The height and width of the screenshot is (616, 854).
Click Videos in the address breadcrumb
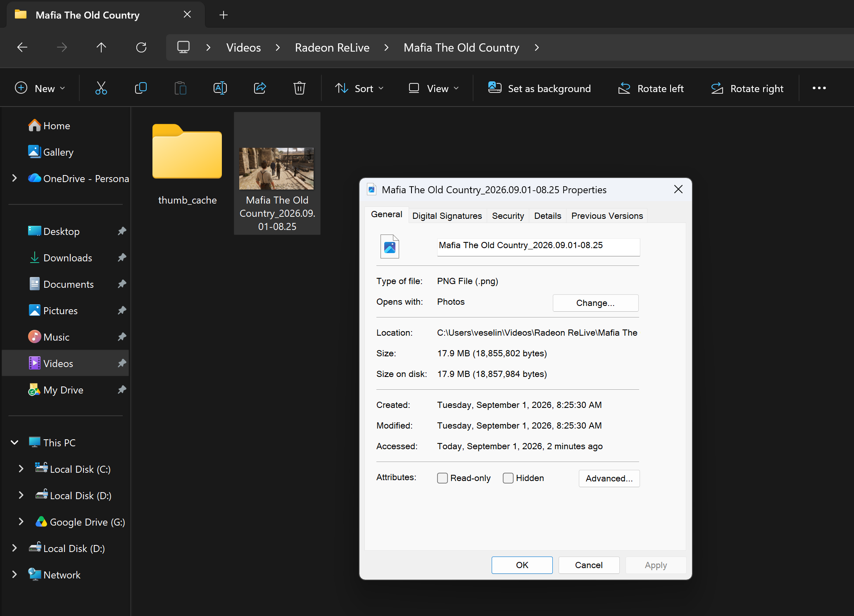click(244, 47)
